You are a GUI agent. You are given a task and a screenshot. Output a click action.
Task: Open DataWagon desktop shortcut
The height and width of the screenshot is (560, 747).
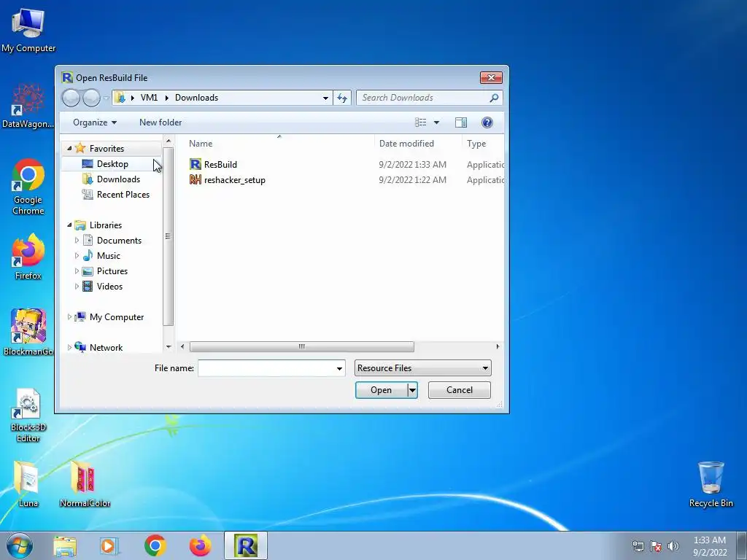tap(28, 106)
